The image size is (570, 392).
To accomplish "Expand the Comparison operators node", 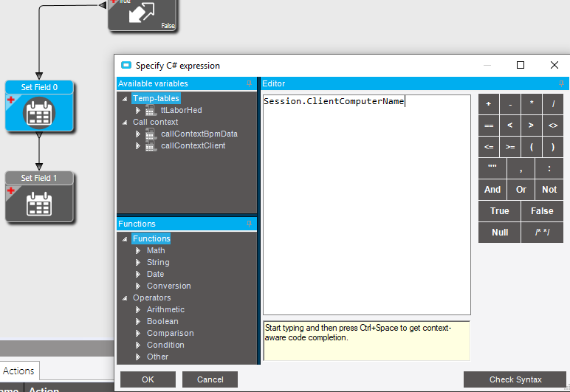I will (138, 333).
